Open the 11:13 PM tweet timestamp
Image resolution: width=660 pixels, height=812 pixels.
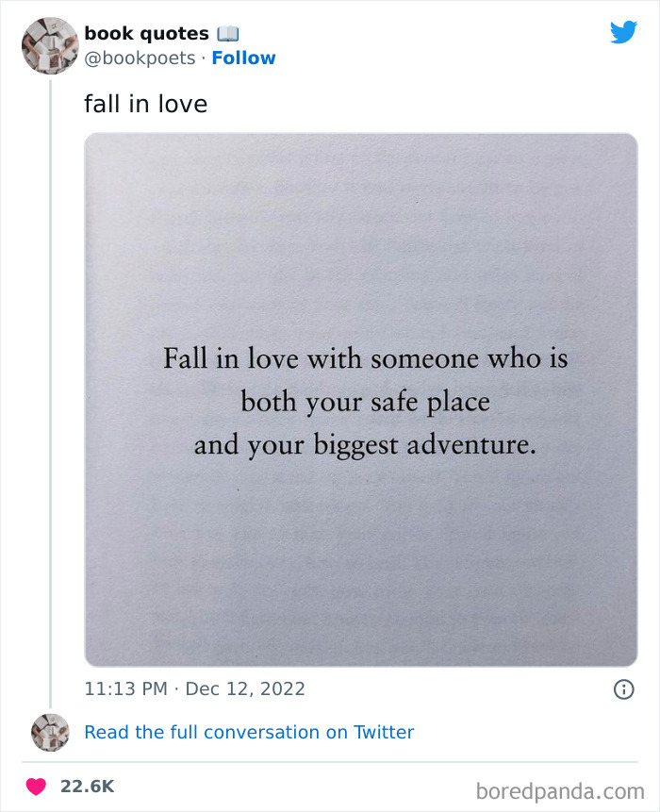point(125,688)
